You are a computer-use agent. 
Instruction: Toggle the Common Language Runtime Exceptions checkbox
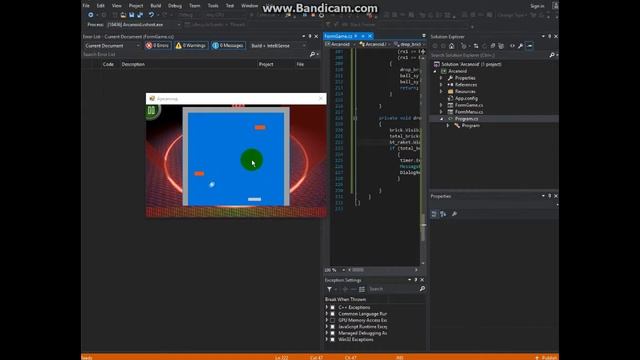pos(333,314)
